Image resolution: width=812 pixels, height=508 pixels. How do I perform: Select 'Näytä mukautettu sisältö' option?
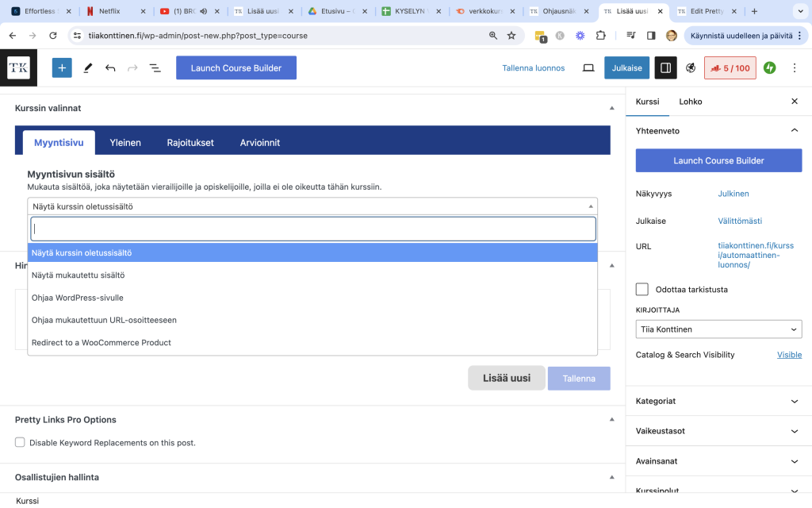coord(79,275)
